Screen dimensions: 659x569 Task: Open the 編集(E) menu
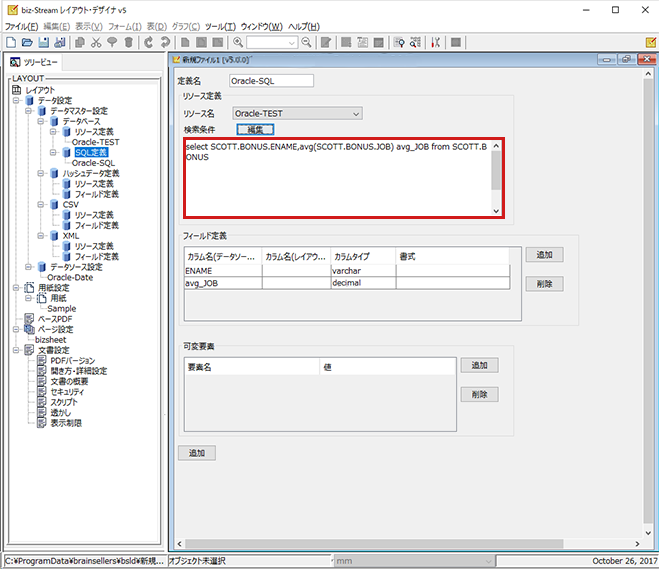coord(57,26)
